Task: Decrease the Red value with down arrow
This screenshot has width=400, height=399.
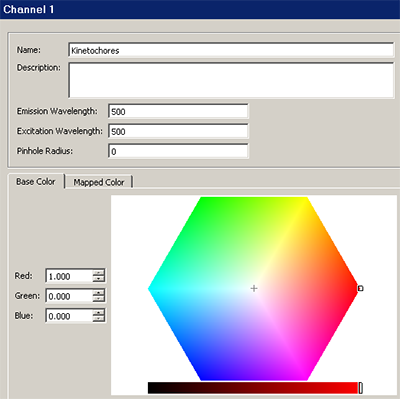Action: tap(99, 279)
